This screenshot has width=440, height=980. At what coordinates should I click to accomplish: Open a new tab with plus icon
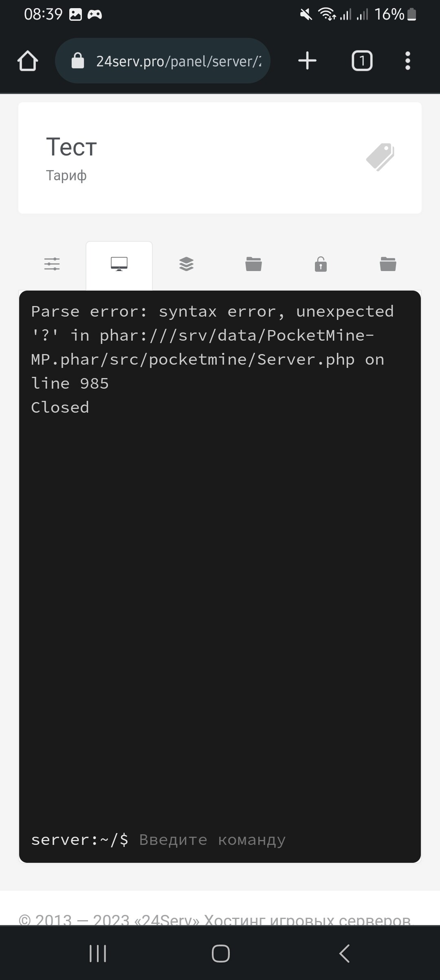(x=307, y=61)
